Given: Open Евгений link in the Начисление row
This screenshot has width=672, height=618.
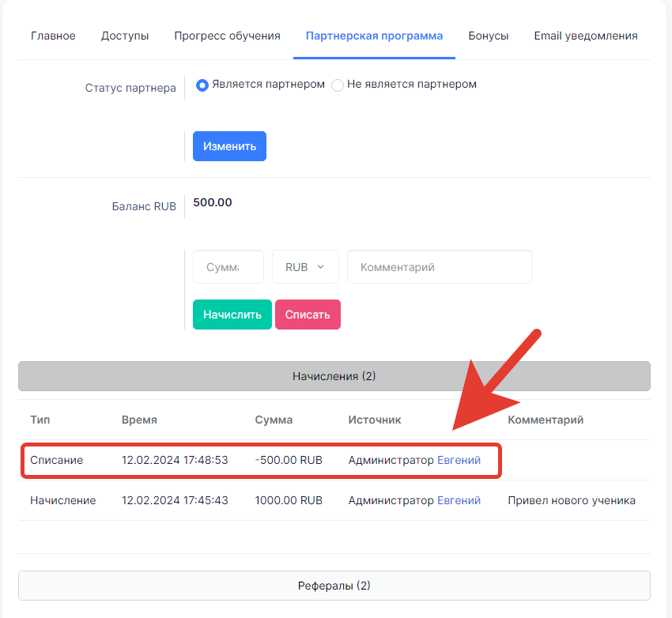Looking at the screenshot, I should (x=459, y=500).
